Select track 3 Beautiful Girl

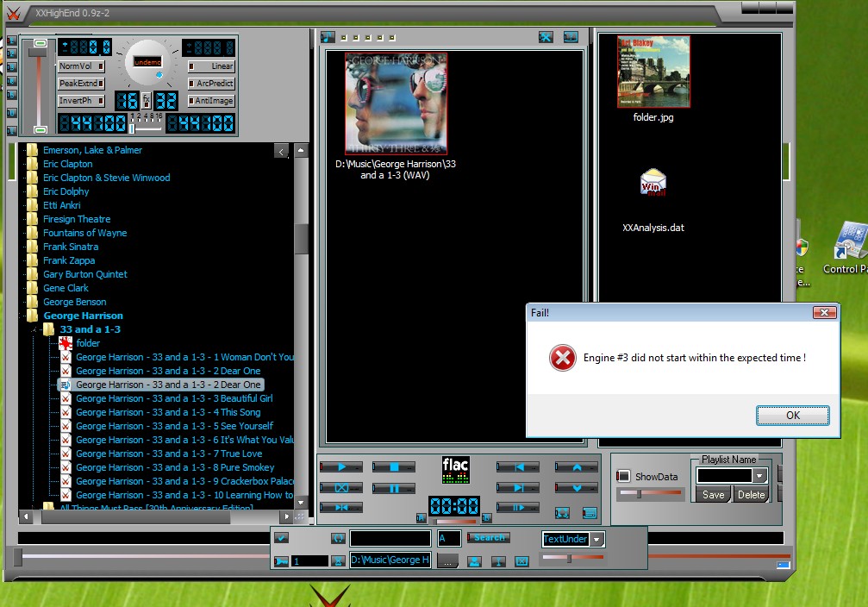(x=174, y=398)
